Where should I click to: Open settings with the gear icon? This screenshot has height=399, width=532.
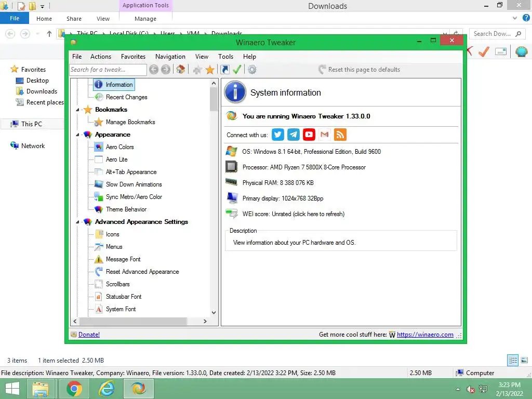252,70
